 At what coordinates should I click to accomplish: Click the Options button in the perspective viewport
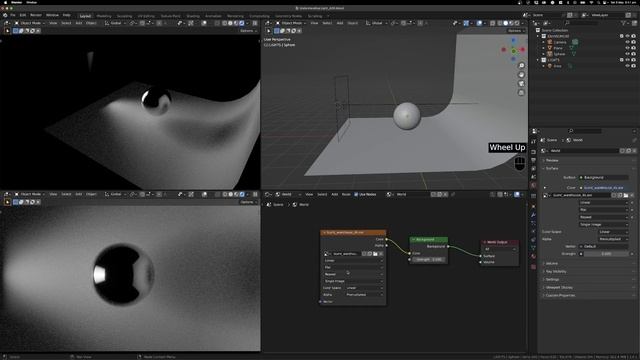pyautogui.click(x=515, y=31)
